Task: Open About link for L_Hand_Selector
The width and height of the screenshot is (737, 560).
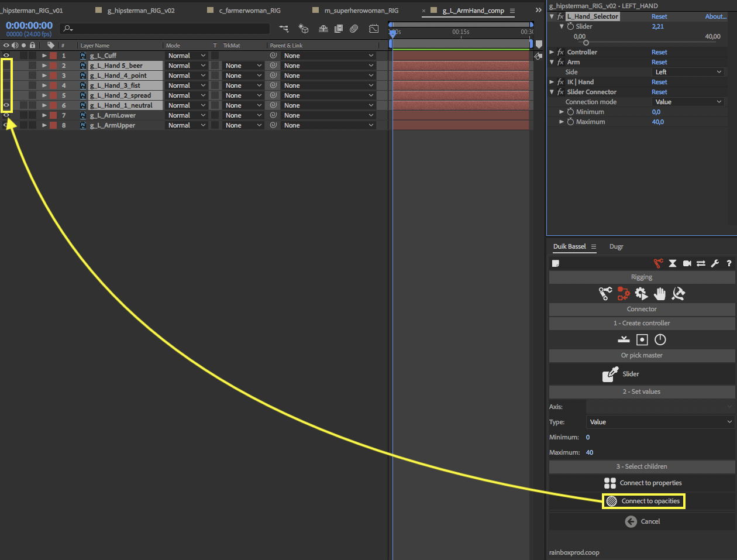Action: coord(715,16)
